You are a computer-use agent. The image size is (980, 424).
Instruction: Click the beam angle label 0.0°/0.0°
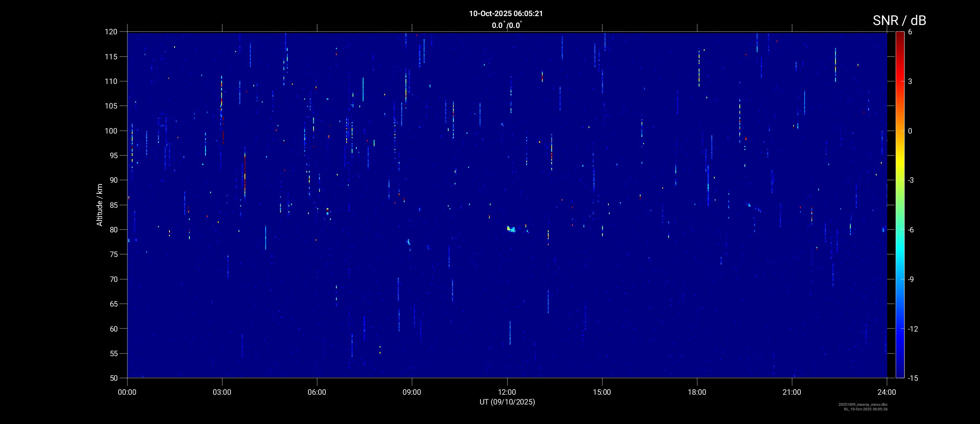506,25
